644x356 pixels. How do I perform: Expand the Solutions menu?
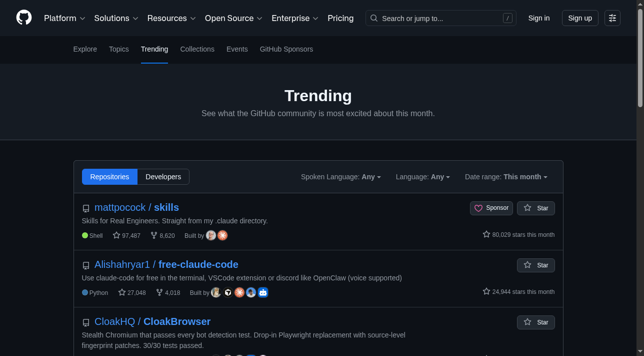[116, 18]
